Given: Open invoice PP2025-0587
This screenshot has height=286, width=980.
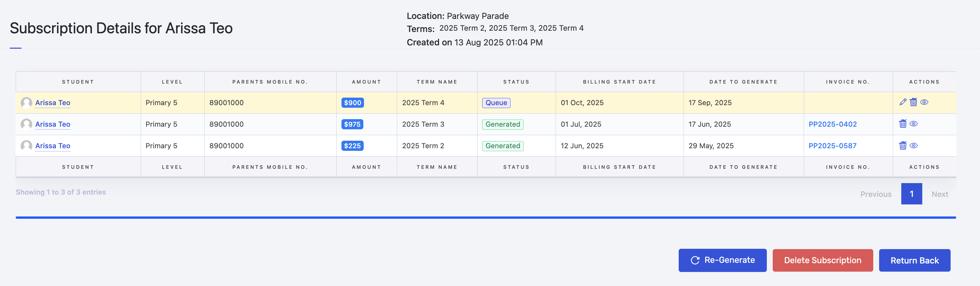Looking at the screenshot, I should tap(832, 146).
